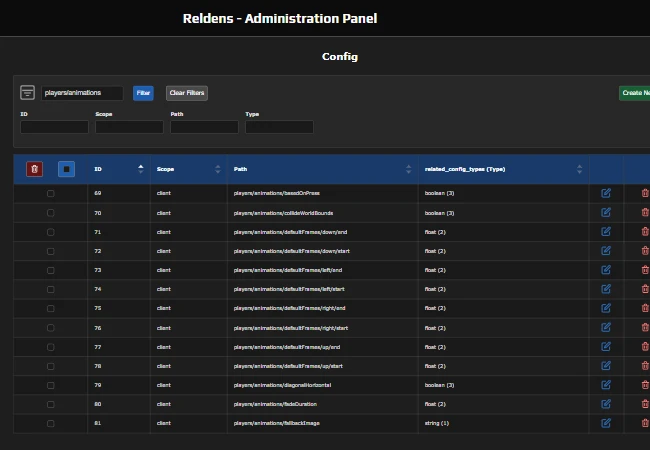The image size is (650, 450).
Task: Mark the checkbox for row ID 77
Action: point(51,347)
